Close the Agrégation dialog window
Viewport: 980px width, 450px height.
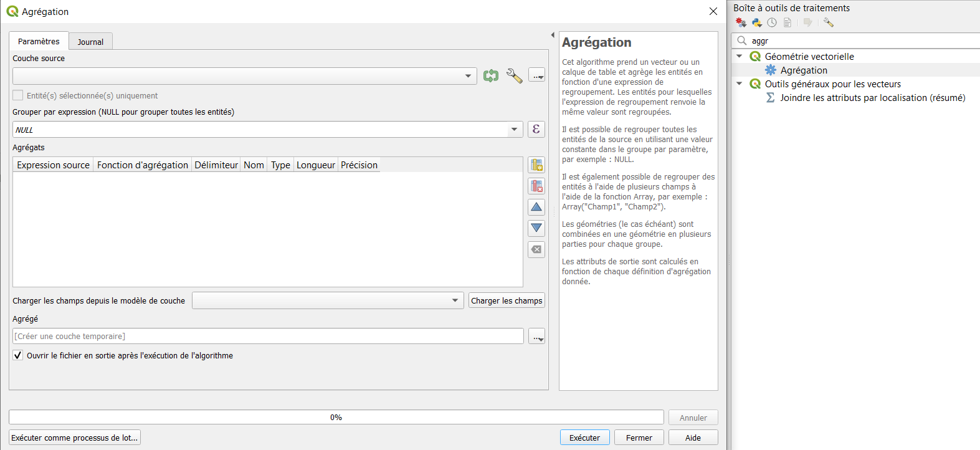(x=713, y=11)
